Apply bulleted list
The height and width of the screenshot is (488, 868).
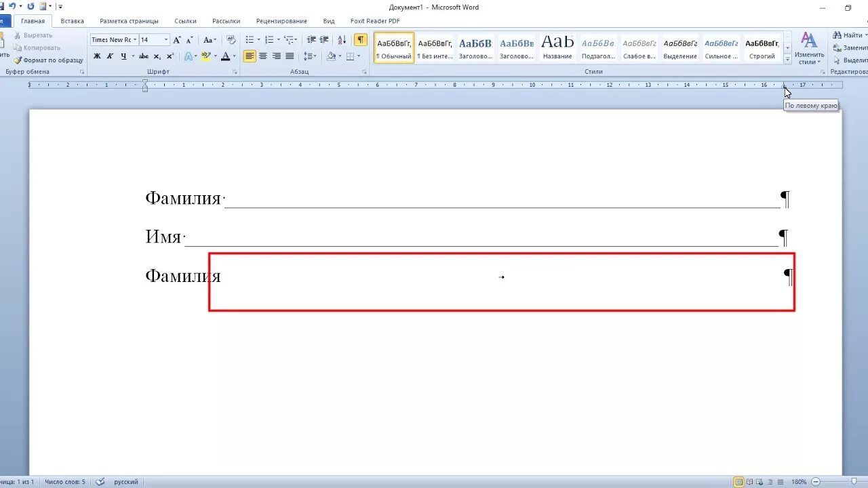point(250,40)
